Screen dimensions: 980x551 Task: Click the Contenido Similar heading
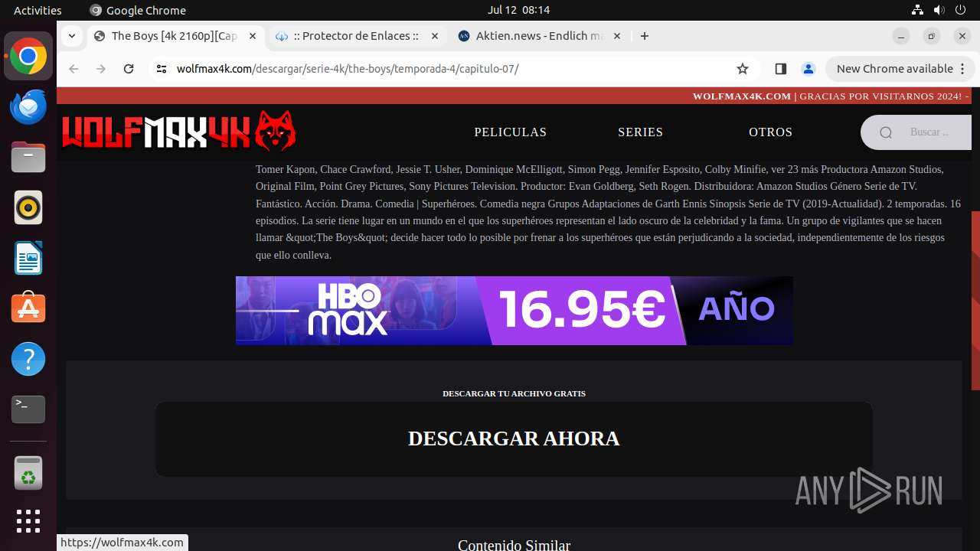[x=514, y=545]
